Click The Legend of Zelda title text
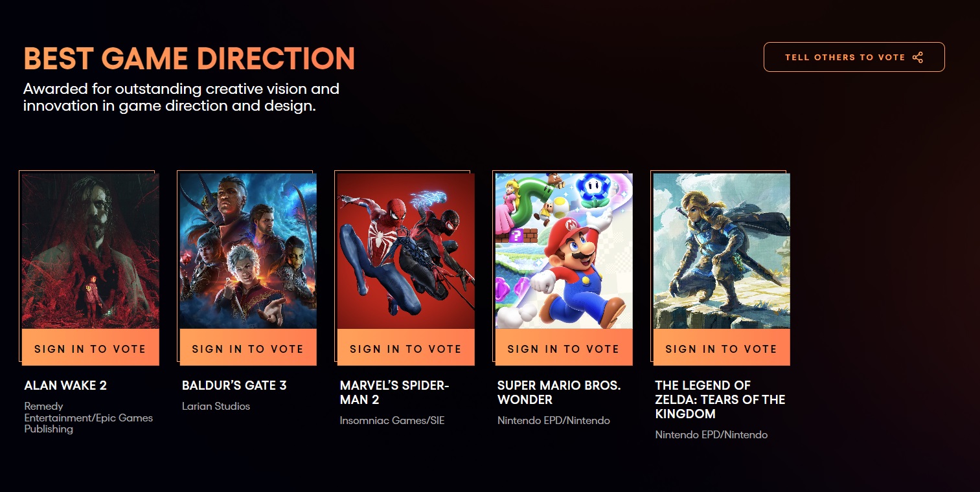The width and height of the screenshot is (980, 492). (720, 399)
